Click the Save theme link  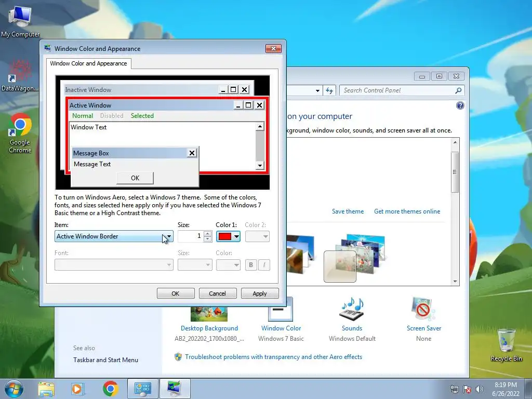click(x=348, y=211)
